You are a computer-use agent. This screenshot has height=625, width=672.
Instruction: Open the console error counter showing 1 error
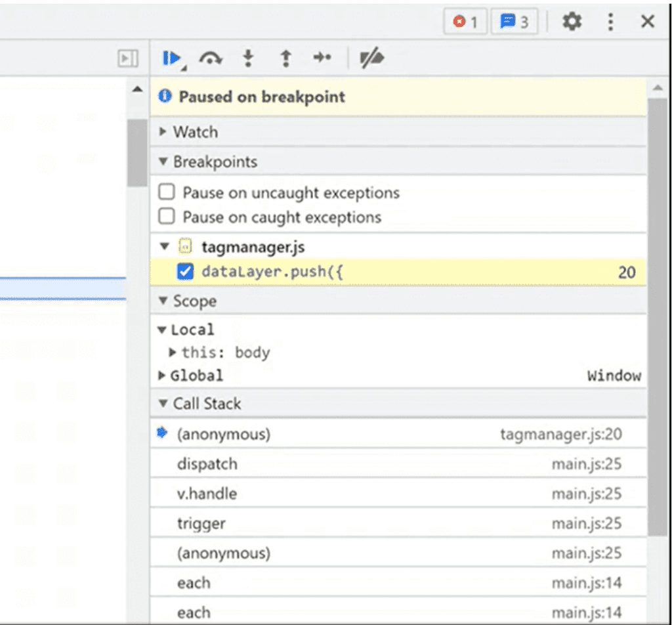coord(464,21)
